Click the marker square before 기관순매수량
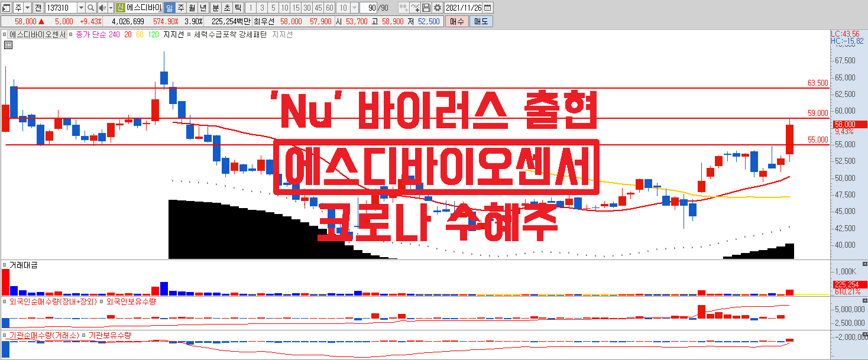The height and width of the screenshot is (360, 868). click(x=5, y=335)
